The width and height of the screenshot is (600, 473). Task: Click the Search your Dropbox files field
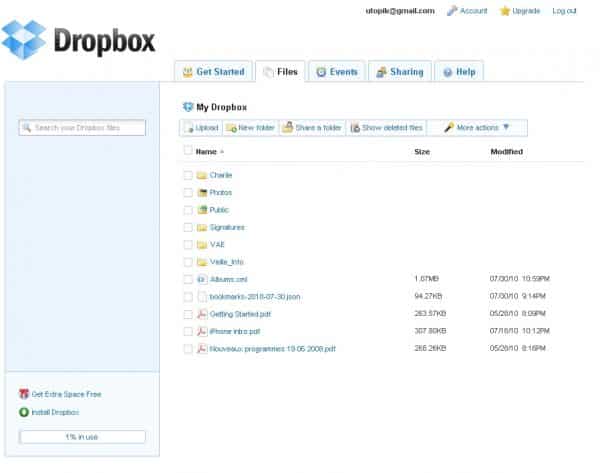coord(82,127)
